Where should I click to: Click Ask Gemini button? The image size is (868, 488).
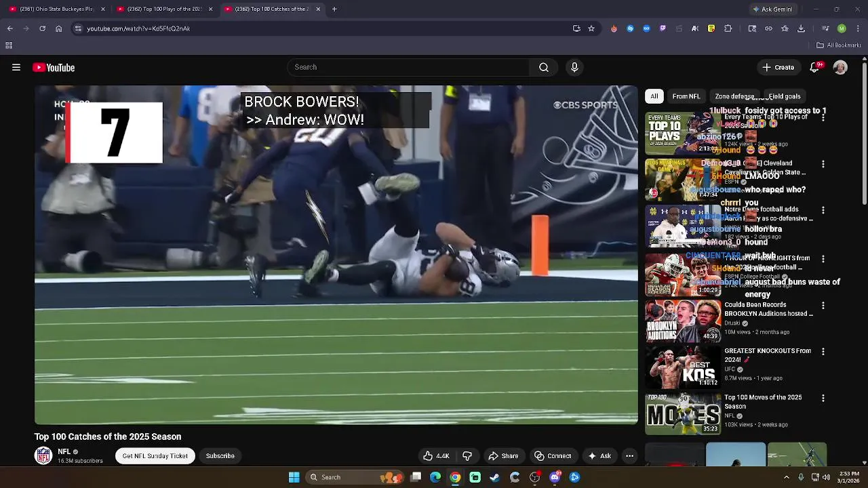tap(772, 9)
